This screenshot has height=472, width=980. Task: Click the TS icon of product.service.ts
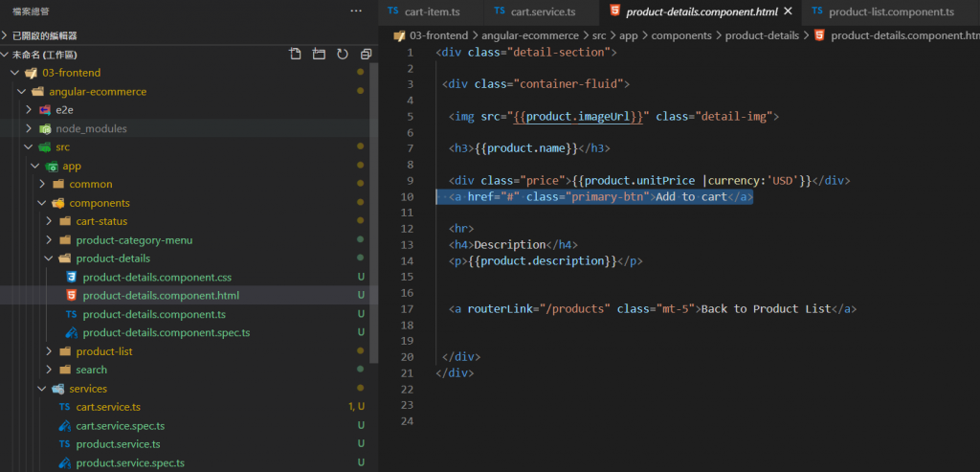tap(64, 444)
